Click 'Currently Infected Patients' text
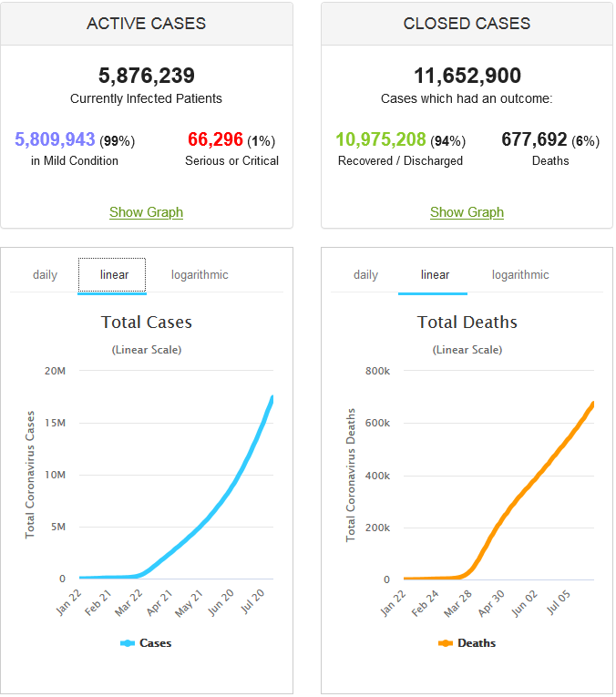This screenshot has height=697, width=616. point(146,98)
